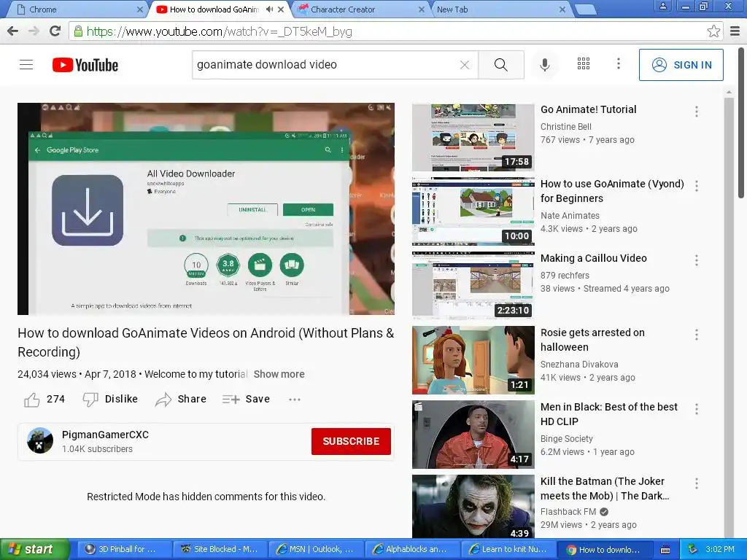Open the YouTube apps grid

pos(584,64)
